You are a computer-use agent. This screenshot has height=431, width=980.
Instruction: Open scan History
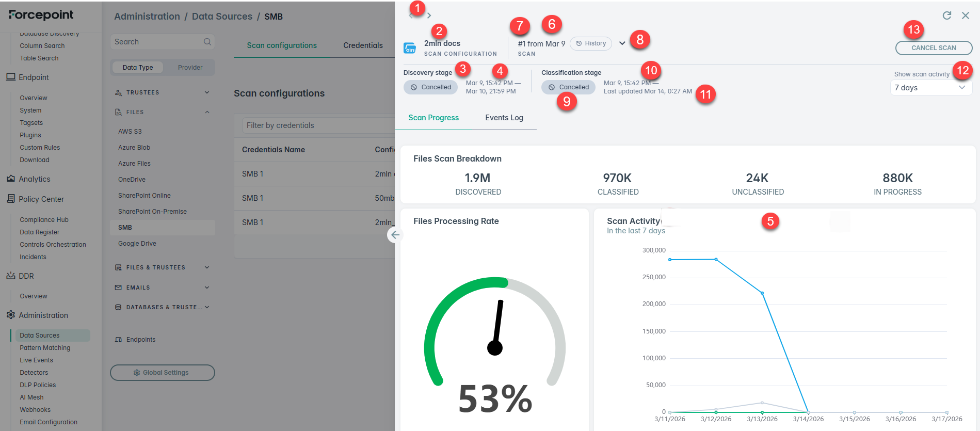pos(591,43)
